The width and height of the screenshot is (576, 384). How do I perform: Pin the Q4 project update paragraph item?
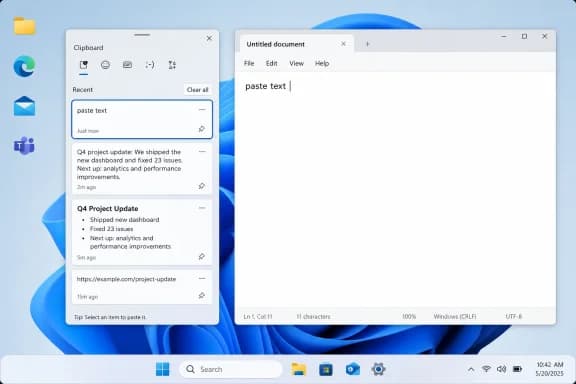click(202, 186)
